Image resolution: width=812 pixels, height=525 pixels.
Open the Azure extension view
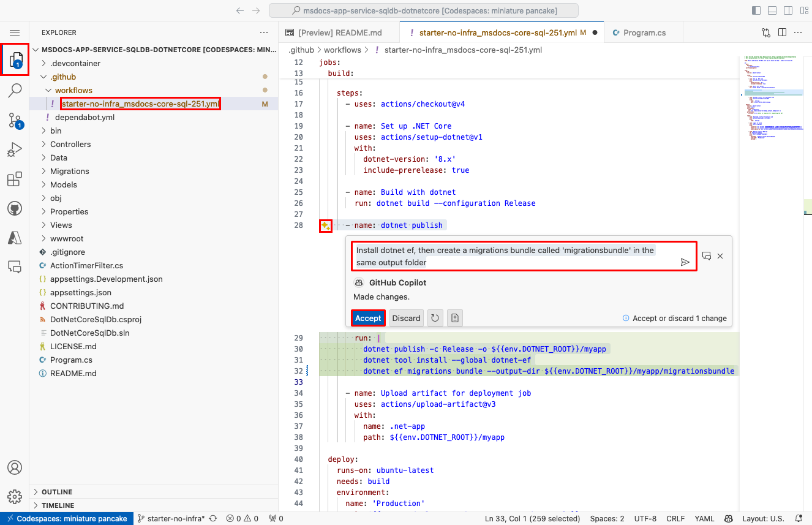pyautogui.click(x=15, y=237)
